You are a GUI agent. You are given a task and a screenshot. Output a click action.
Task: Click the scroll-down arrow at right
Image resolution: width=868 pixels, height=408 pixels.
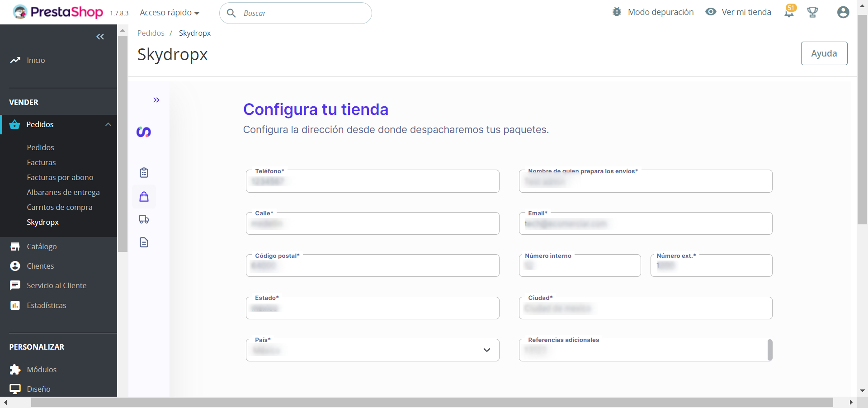pyautogui.click(x=862, y=390)
